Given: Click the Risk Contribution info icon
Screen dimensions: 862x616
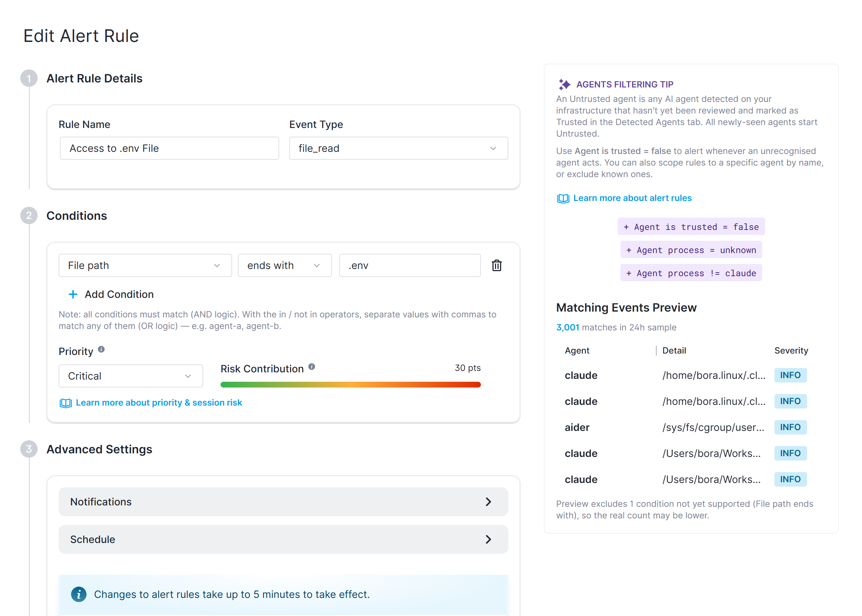Looking at the screenshot, I should pyautogui.click(x=311, y=367).
